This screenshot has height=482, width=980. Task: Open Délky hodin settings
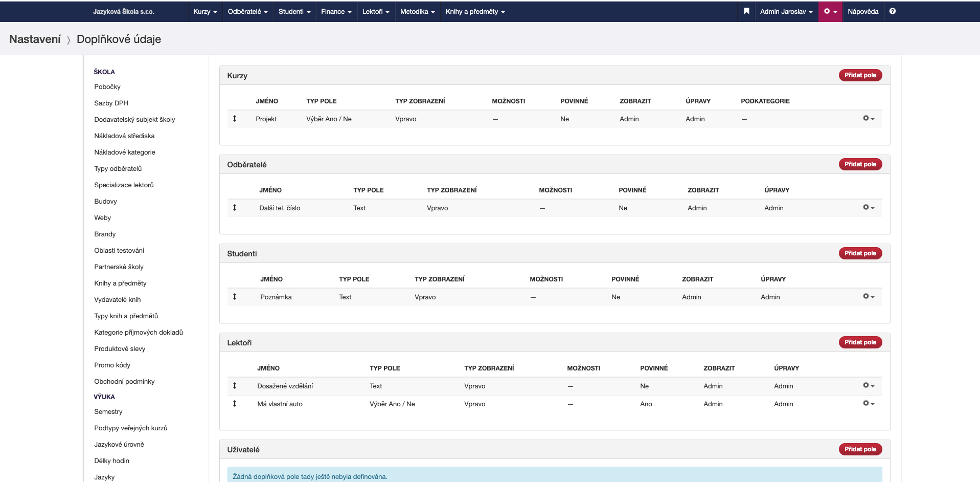click(111, 461)
